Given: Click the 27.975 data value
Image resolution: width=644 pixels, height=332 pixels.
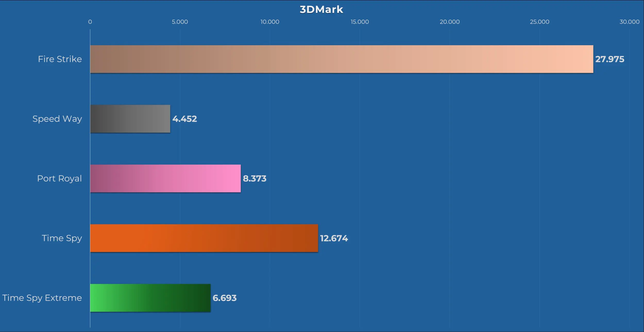Looking at the screenshot, I should pyautogui.click(x=609, y=59).
